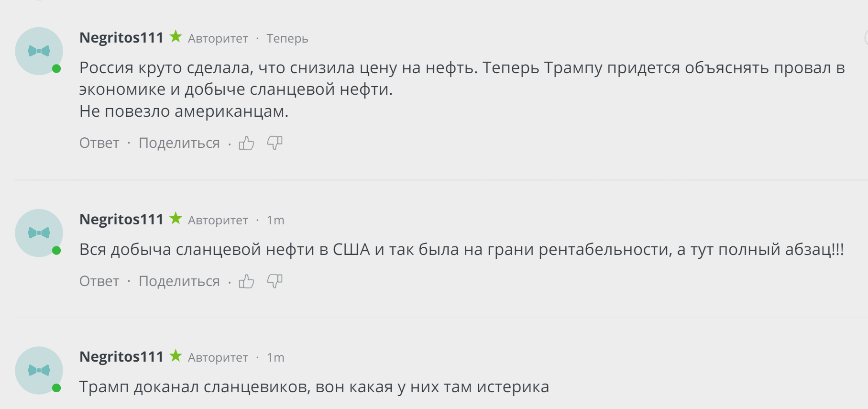Viewport: 868px width, 409px height.
Task: Click the 1m timestamp on third comment
Action: click(x=275, y=358)
